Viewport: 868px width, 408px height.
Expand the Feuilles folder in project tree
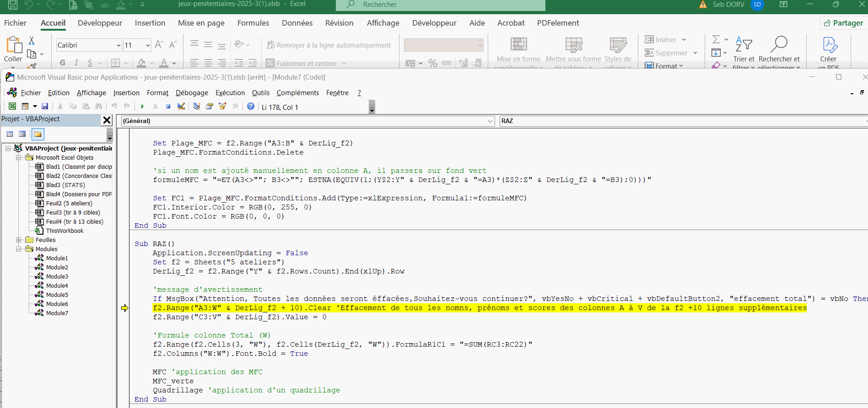18,240
